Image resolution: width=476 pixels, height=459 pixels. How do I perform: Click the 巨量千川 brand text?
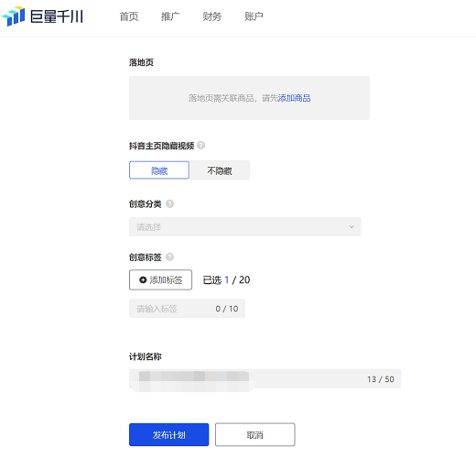tap(57, 16)
